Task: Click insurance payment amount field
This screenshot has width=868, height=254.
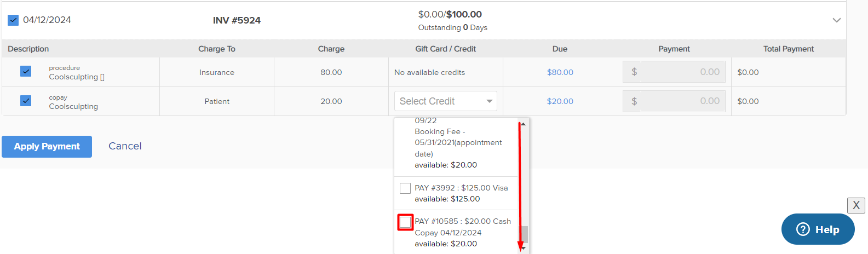Action: click(674, 72)
